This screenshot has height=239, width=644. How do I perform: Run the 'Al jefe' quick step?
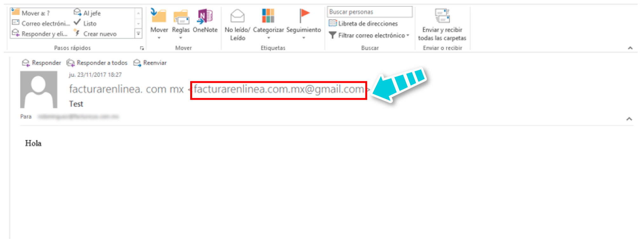87,13
